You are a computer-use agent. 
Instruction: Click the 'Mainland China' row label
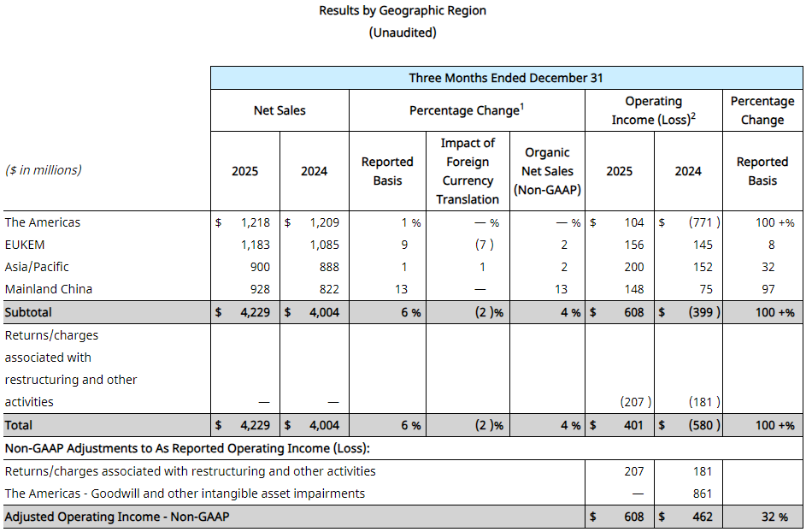[x=49, y=289]
